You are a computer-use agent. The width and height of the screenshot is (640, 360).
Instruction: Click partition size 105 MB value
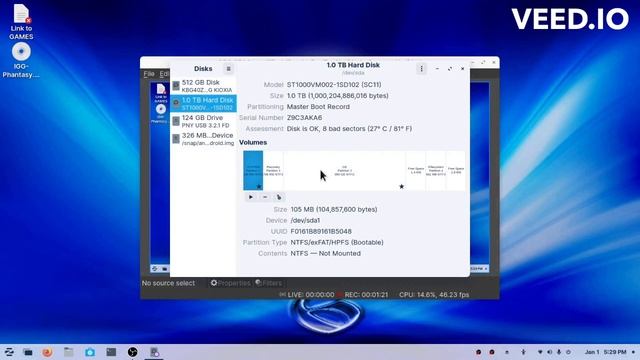coord(334,209)
